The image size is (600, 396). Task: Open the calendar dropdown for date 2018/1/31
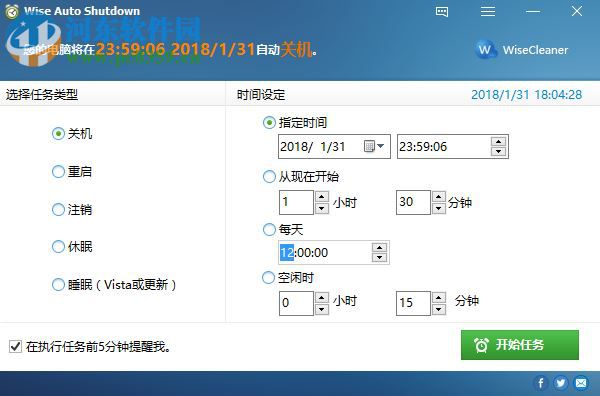(x=374, y=146)
